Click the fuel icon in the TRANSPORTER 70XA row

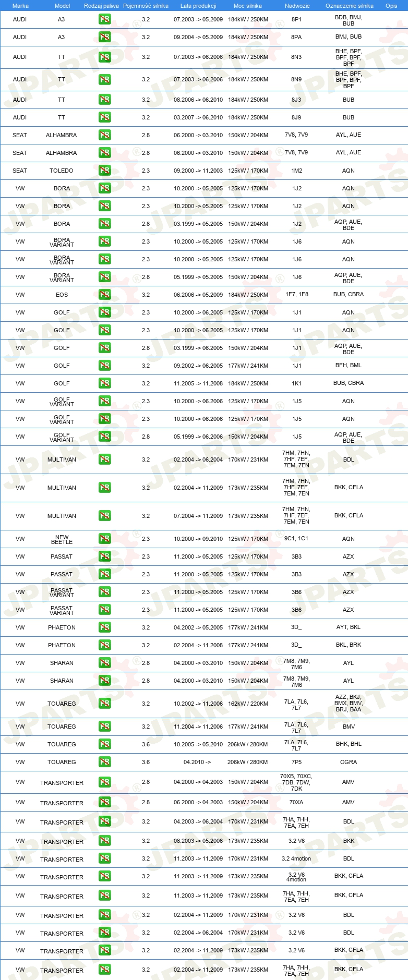(105, 802)
